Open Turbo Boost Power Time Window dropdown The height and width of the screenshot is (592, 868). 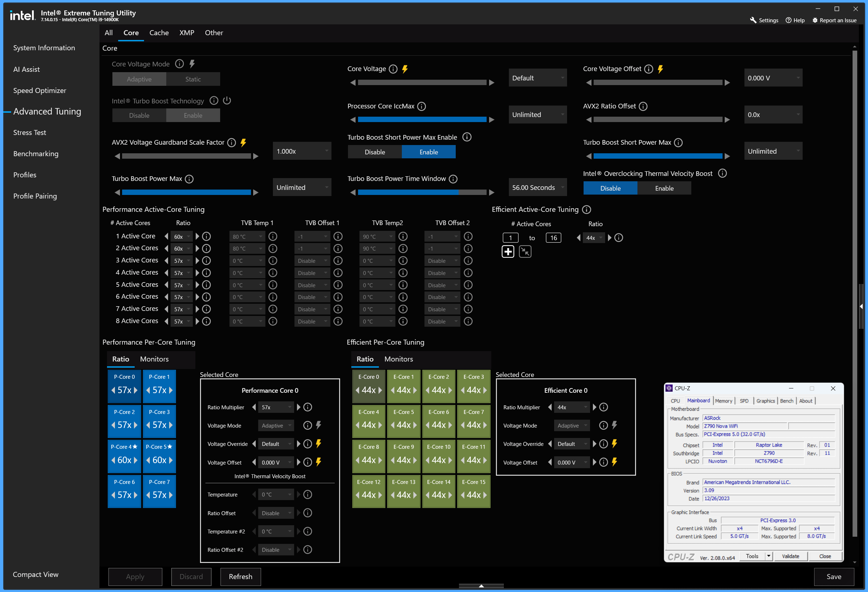[537, 188]
